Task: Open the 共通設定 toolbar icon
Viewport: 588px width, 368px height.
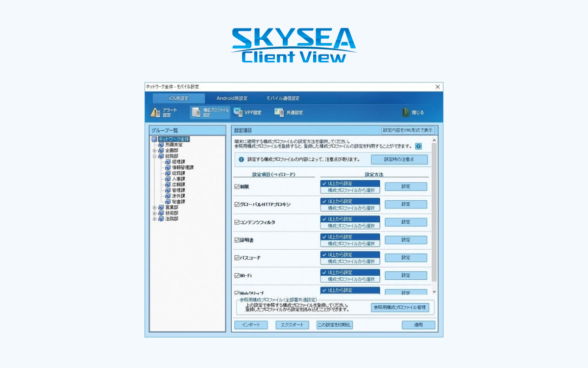Action: (279, 112)
